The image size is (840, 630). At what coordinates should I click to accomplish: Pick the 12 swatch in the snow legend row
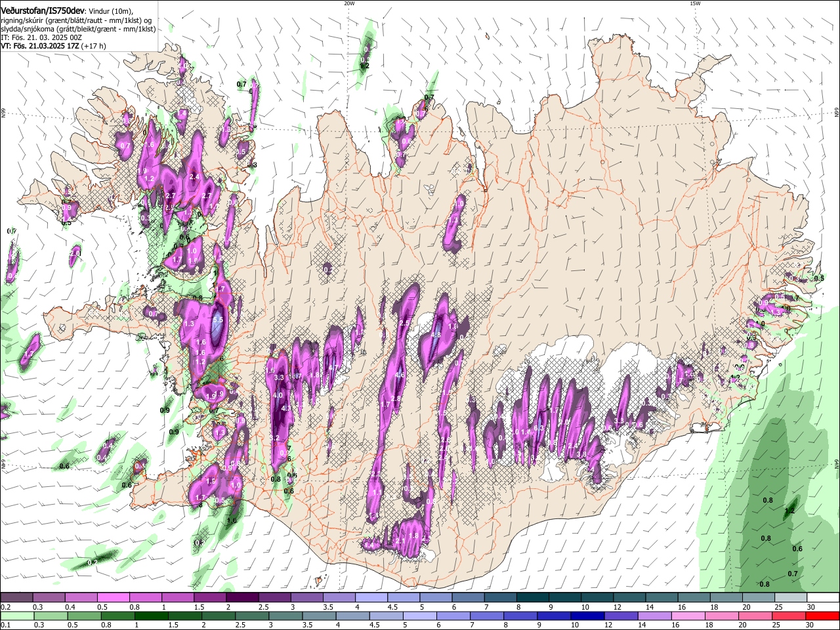click(630, 597)
